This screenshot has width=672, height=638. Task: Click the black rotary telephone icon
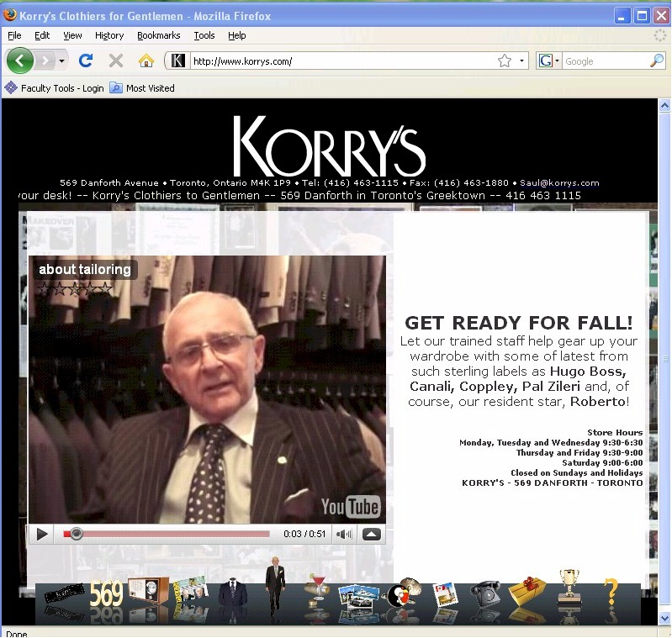click(x=485, y=593)
